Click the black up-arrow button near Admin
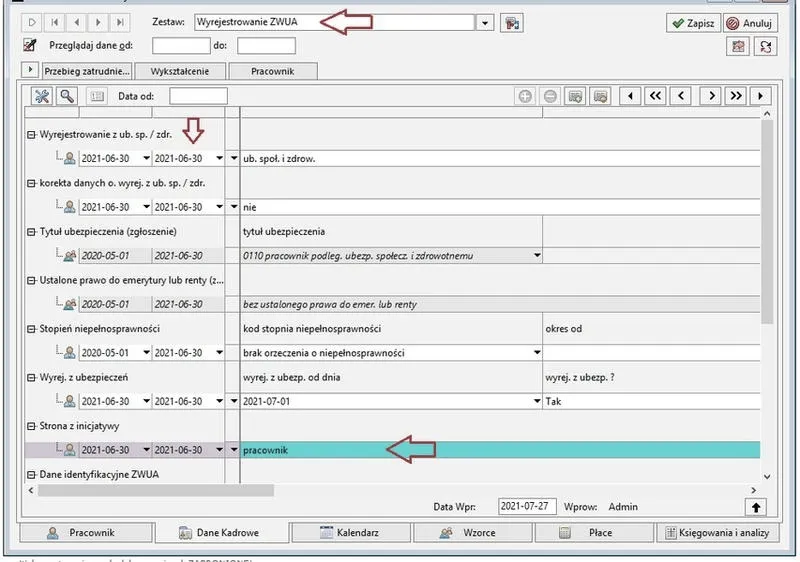 pos(756,507)
